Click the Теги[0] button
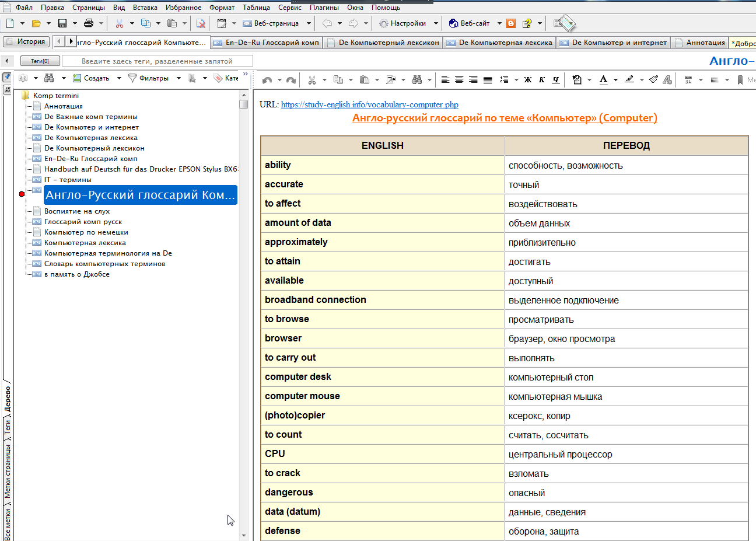Screen dimensions: 756x541 point(40,61)
